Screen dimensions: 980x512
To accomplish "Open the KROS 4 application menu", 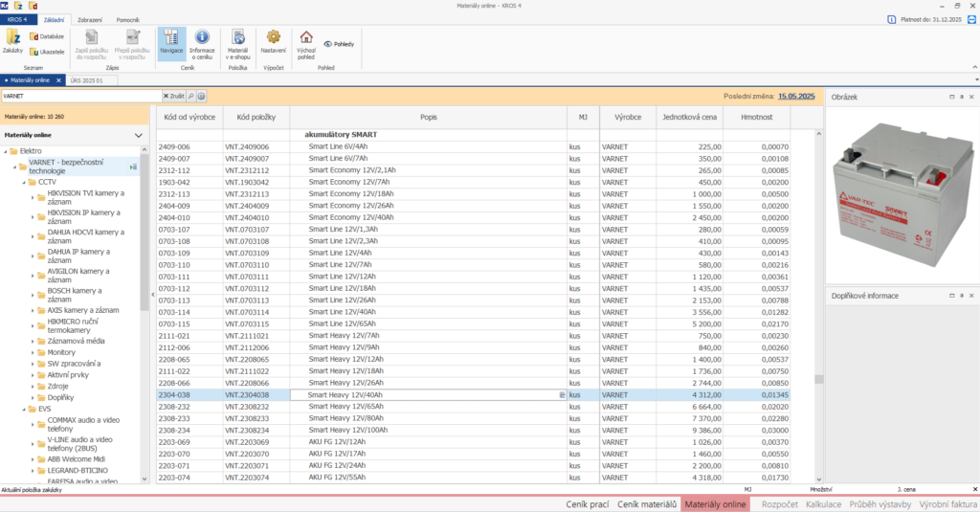I will point(17,20).
